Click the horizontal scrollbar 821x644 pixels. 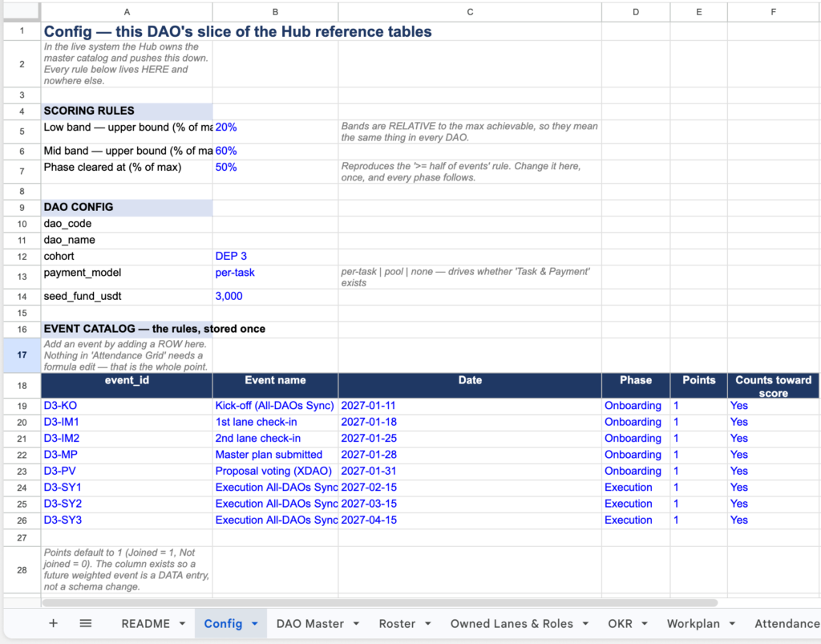click(379, 602)
